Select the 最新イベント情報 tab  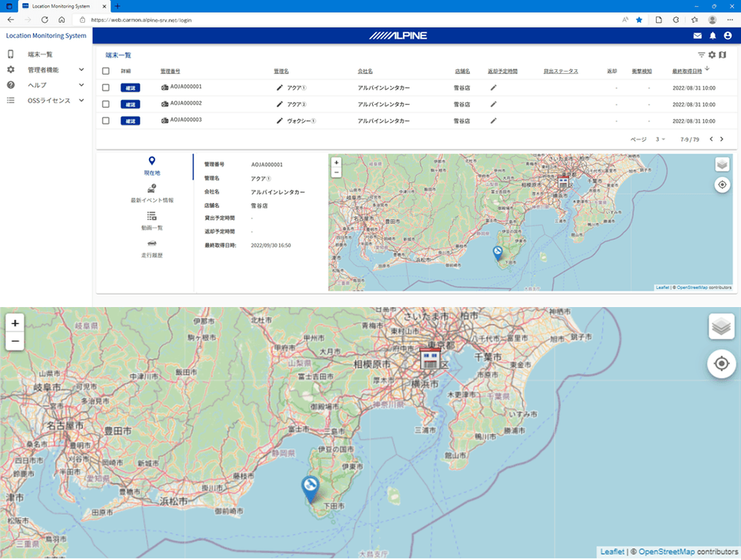click(151, 194)
